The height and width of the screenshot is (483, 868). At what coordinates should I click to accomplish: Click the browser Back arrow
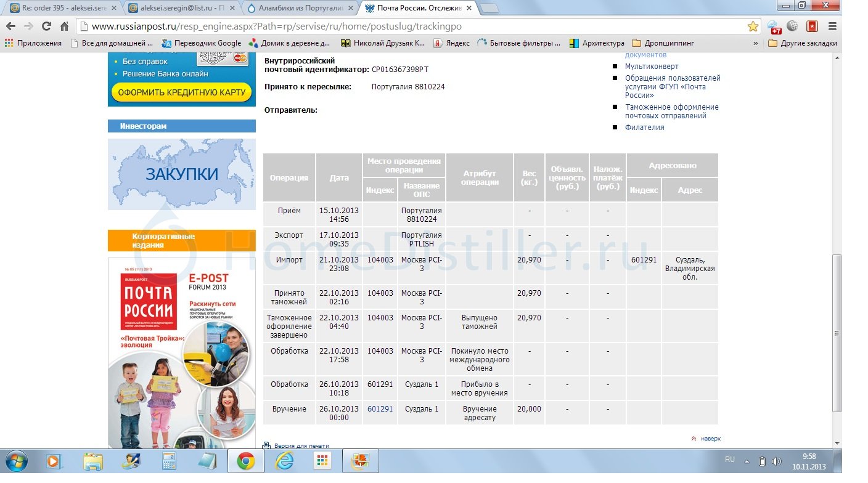[10, 26]
